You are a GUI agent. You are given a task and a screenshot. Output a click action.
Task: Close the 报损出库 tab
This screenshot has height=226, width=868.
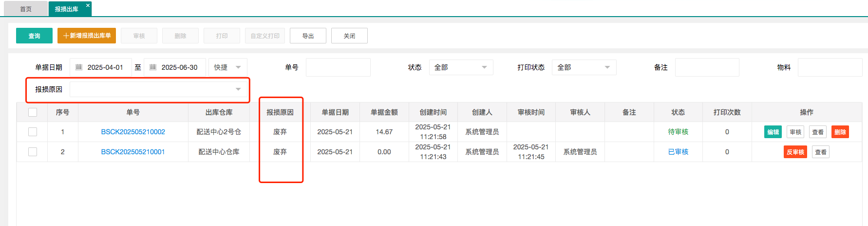[x=88, y=5]
